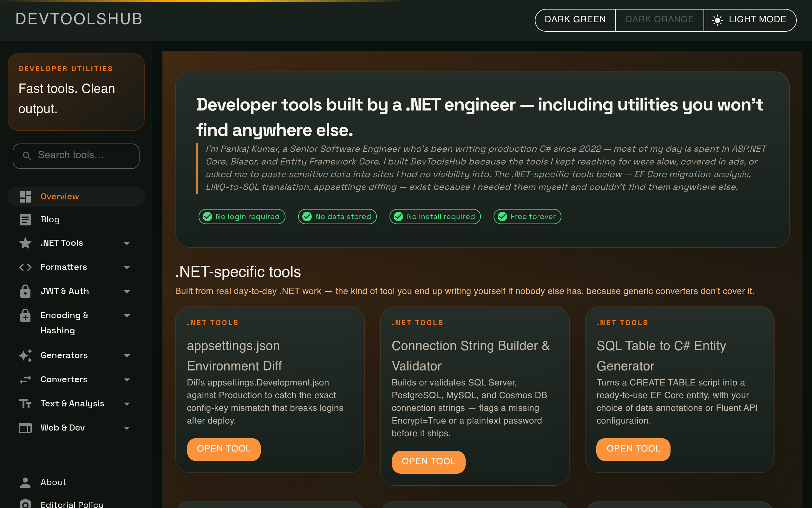
Task: Expand the Web & Dev dropdown arrow
Action: (x=127, y=428)
